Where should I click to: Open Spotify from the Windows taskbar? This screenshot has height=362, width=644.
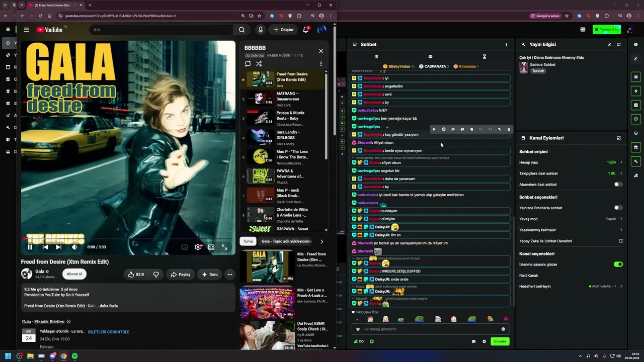tap(75, 356)
